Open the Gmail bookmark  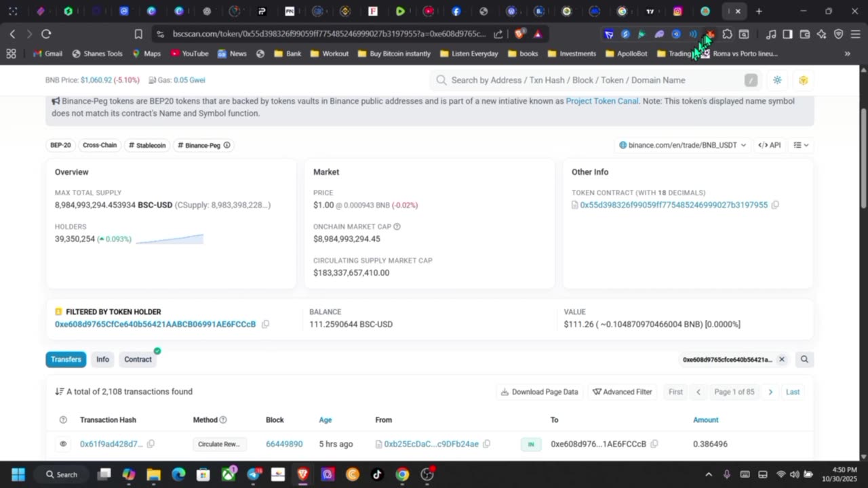[47, 54]
